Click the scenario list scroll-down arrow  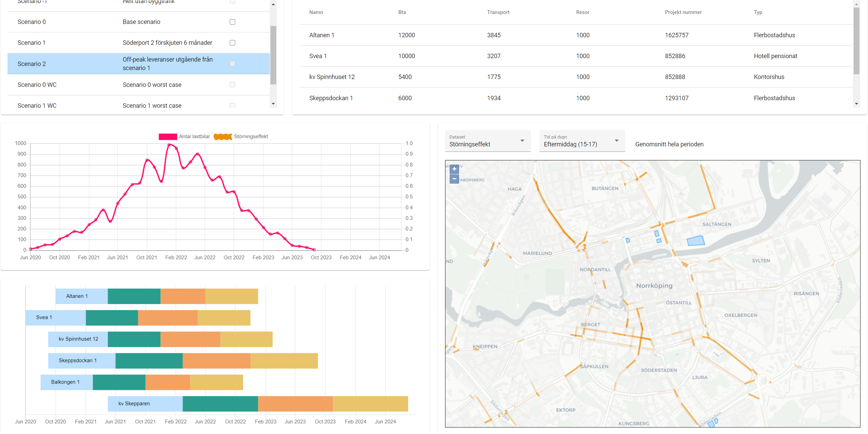(x=273, y=104)
